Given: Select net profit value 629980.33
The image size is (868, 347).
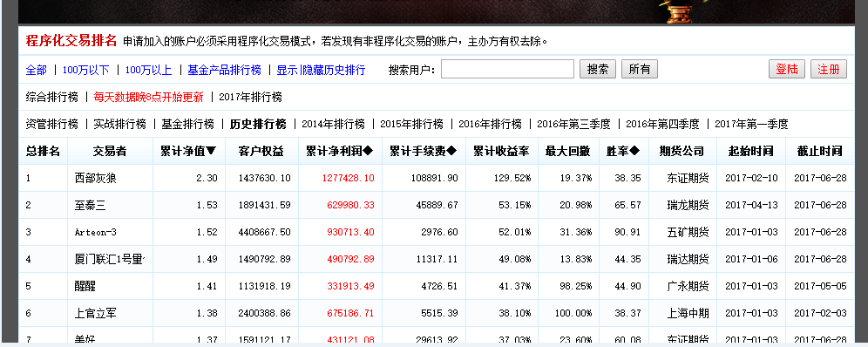Looking at the screenshot, I should 350,205.
